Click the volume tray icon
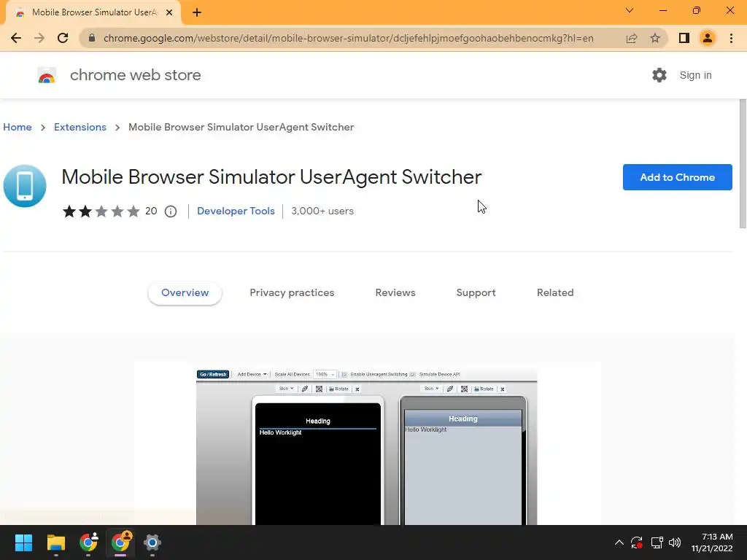747x560 pixels. (x=675, y=542)
